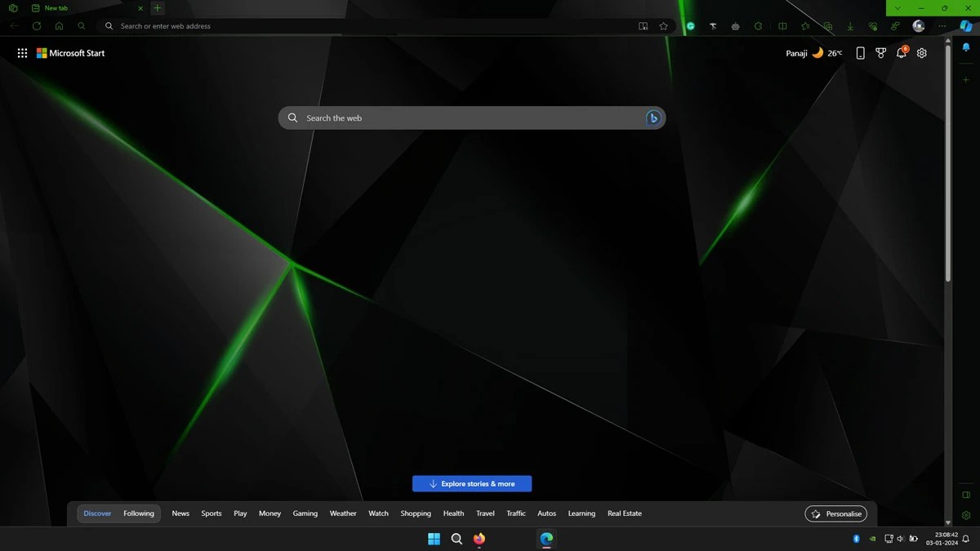Launch Firefox from the taskbar

pos(479,539)
